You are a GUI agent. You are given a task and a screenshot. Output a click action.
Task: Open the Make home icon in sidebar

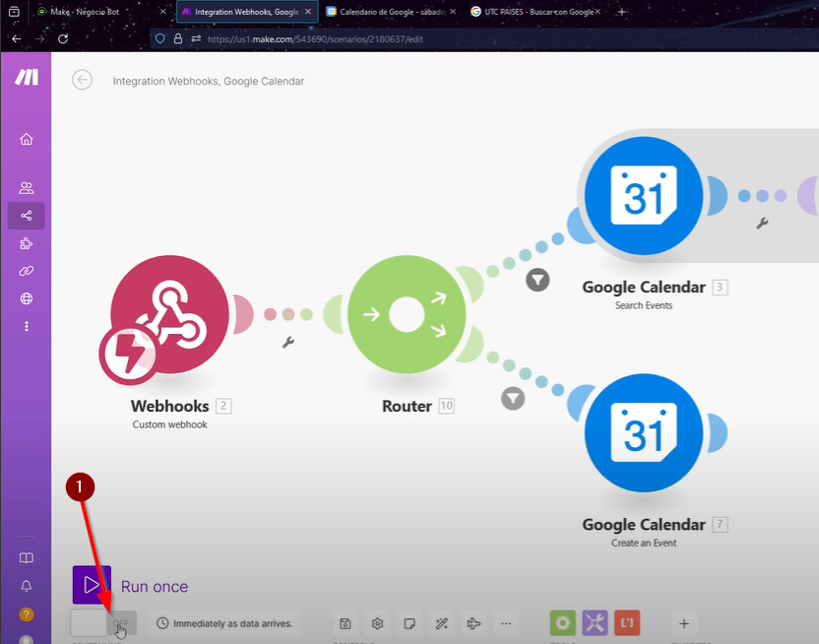[x=27, y=140]
